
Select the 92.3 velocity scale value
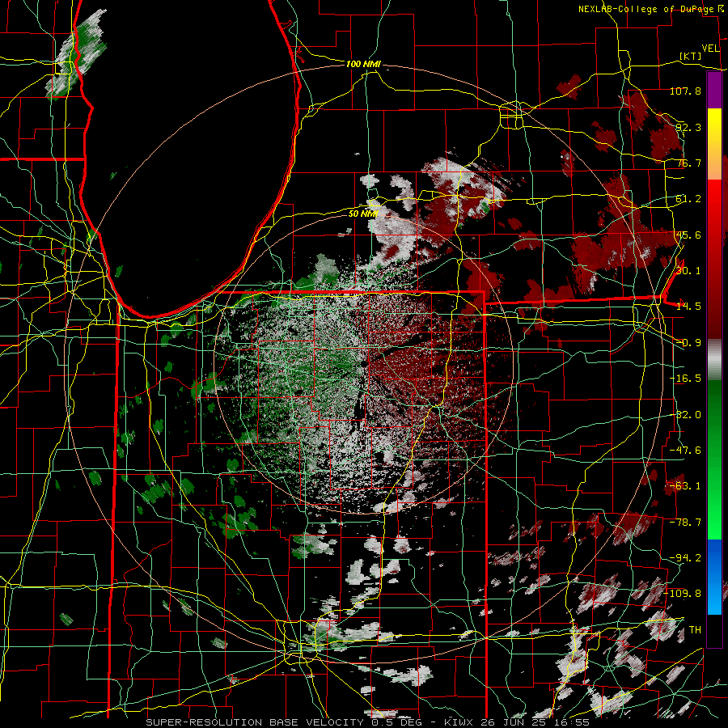click(x=688, y=127)
